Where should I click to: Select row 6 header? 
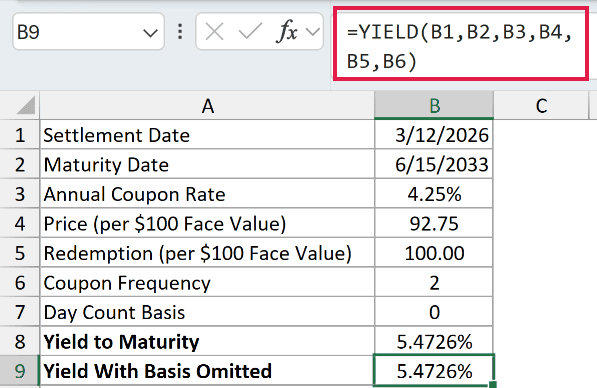coord(20,283)
